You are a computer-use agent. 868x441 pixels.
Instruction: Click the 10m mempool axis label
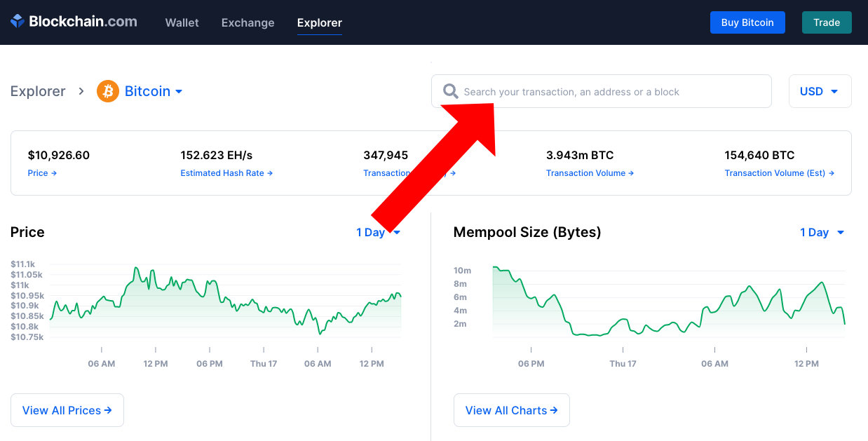coord(462,271)
